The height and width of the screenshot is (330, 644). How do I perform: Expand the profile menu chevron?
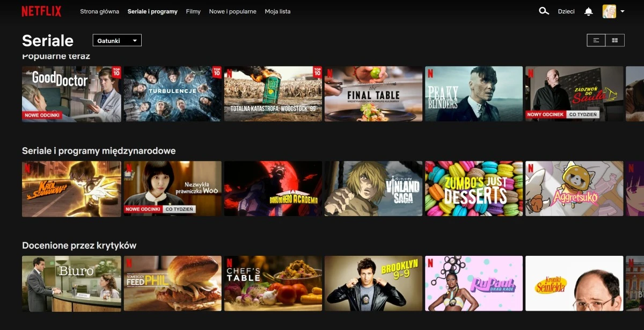click(x=621, y=11)
